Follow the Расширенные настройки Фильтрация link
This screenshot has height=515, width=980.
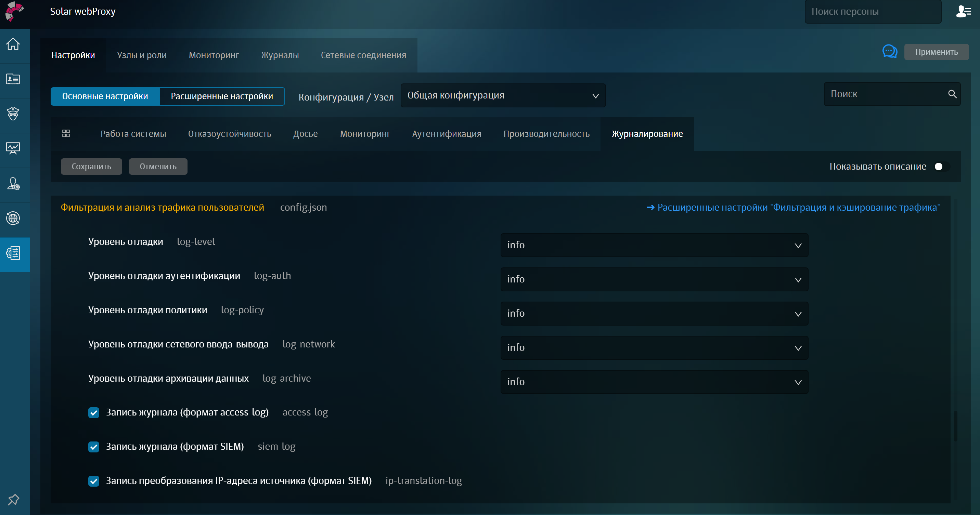[x=793, y=207]
